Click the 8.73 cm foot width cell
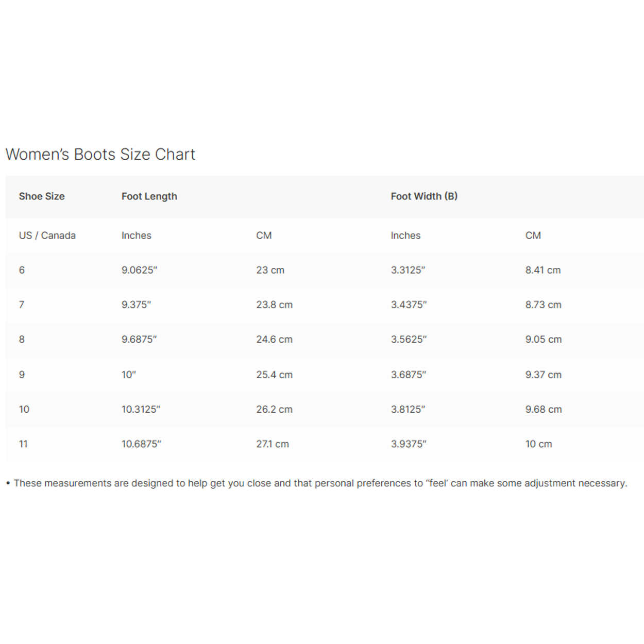644x644 pixels. (543, 304)
